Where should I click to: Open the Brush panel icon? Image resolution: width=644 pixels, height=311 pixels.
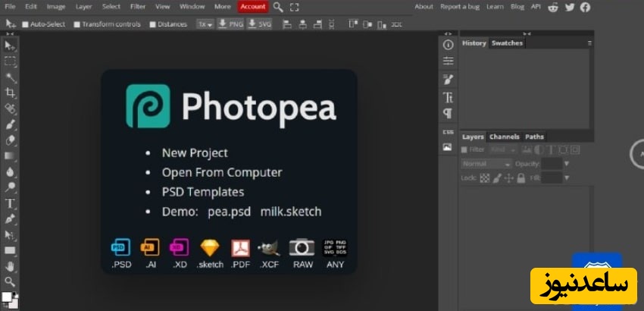(448, 79)
